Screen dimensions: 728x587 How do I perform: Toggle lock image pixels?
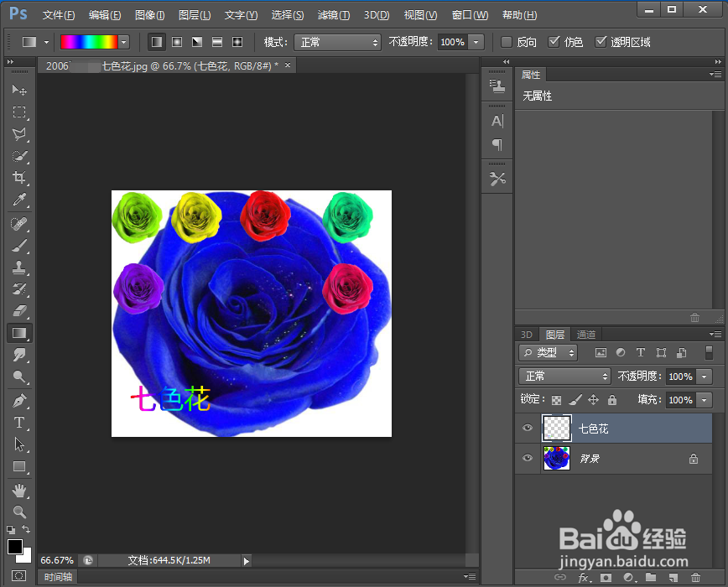pyautogui.click(x=575, y=400)
